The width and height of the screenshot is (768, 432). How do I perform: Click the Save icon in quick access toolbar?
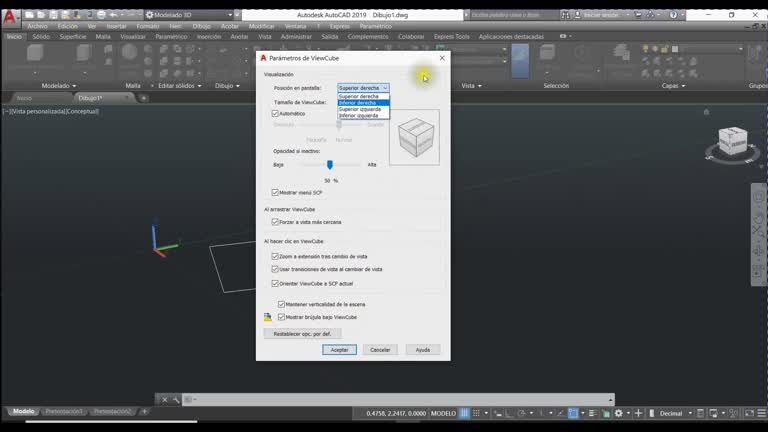tap(53, 15)
